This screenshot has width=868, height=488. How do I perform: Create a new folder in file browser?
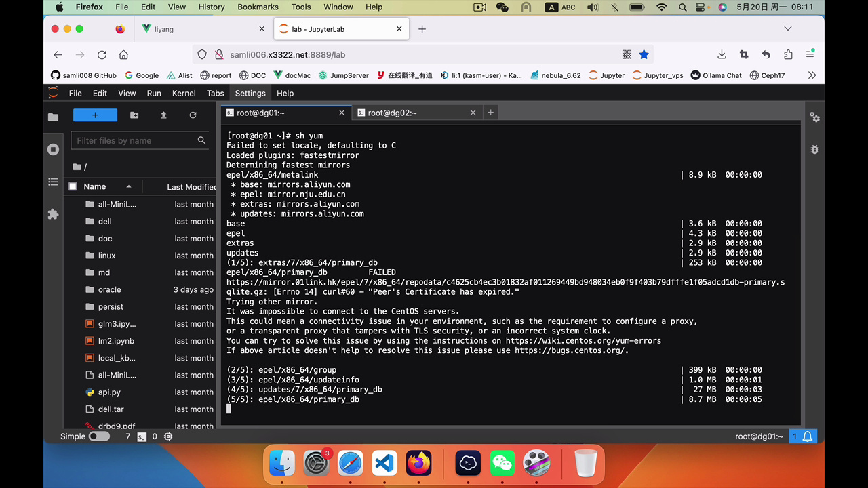click(134, 115)
